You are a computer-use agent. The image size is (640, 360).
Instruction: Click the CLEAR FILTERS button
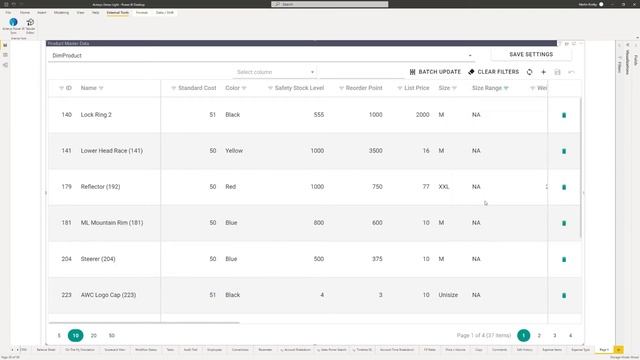493,72
